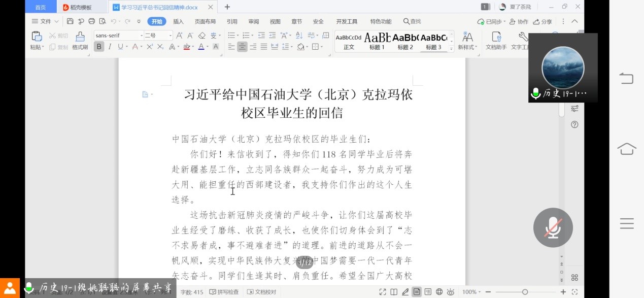Click 查找 search button
The width and height of the screenshot is (644, 298).
tap(412, 21)
